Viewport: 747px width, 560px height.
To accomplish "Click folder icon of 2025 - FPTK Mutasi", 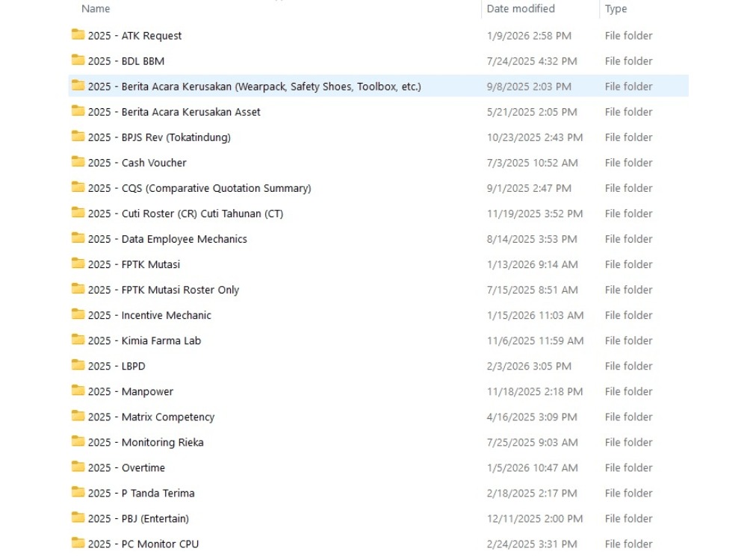I will tap(78, 264).
